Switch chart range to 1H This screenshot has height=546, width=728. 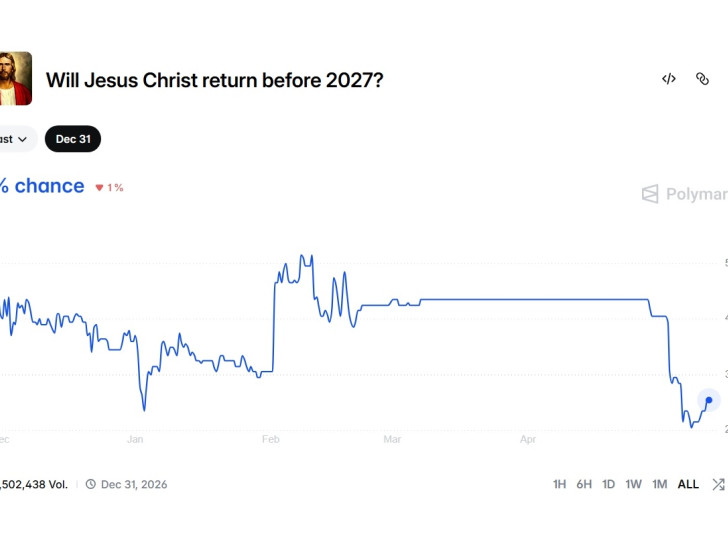tap(559, 484)
